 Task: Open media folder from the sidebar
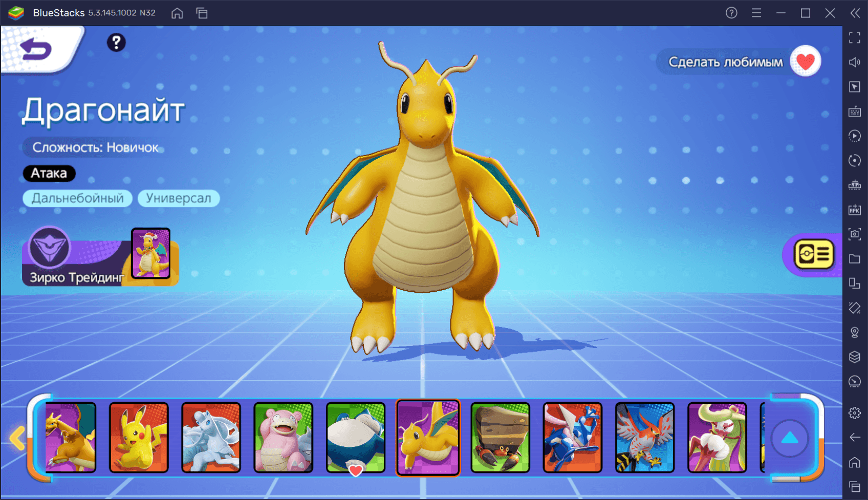tap(855, 258)
